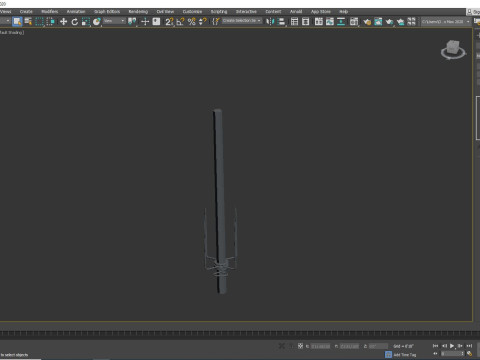Open the Rendering menu
Viewport: 480px width, 360px height.
pos(138,12)
